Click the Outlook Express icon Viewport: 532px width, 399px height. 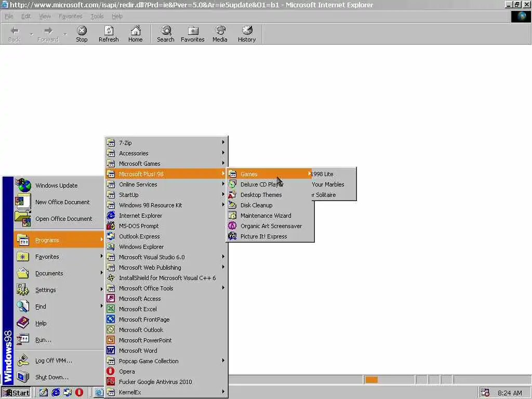(x=111, y=236)
